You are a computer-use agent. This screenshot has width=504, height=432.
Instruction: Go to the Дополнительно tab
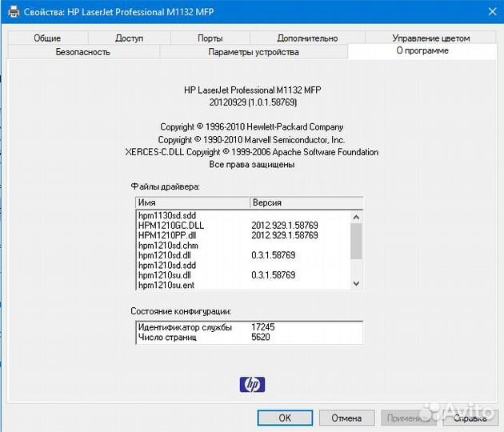(307, 38)
